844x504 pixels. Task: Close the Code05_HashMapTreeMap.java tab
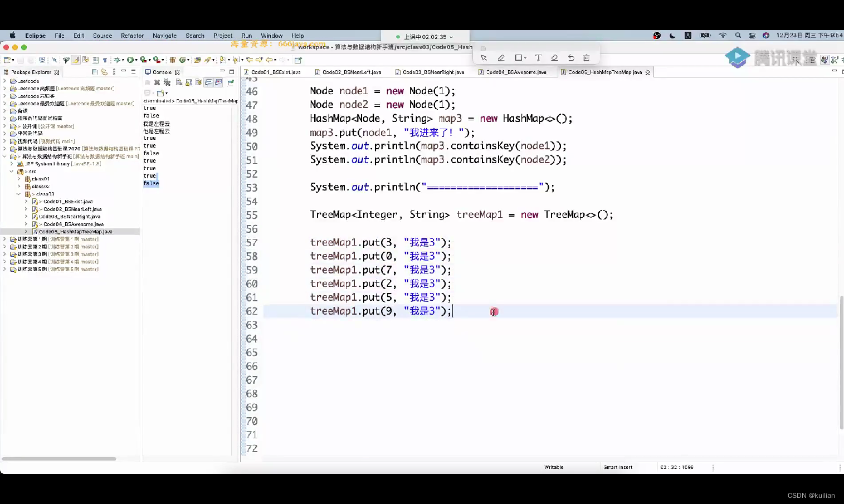[x=647, y=72]
